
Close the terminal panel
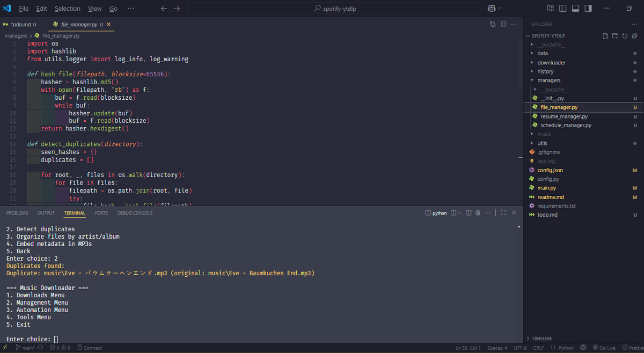coord(514,213)
